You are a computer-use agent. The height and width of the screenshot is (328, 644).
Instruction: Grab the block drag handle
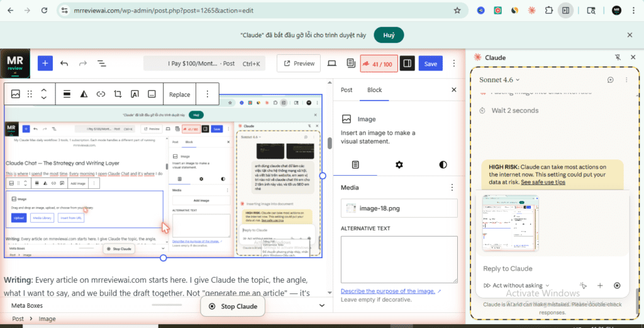pos(30,94)
